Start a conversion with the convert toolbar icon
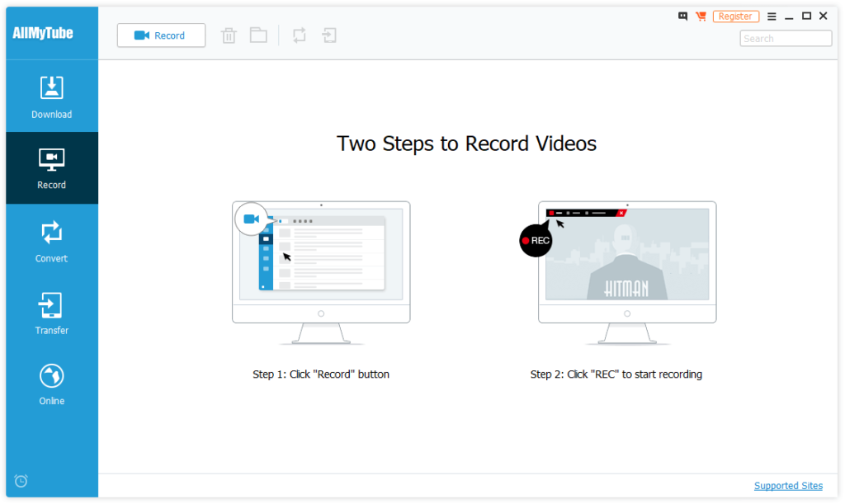This screenshot has height=504, width=845. pyautogui.click(x=299, y=35)
